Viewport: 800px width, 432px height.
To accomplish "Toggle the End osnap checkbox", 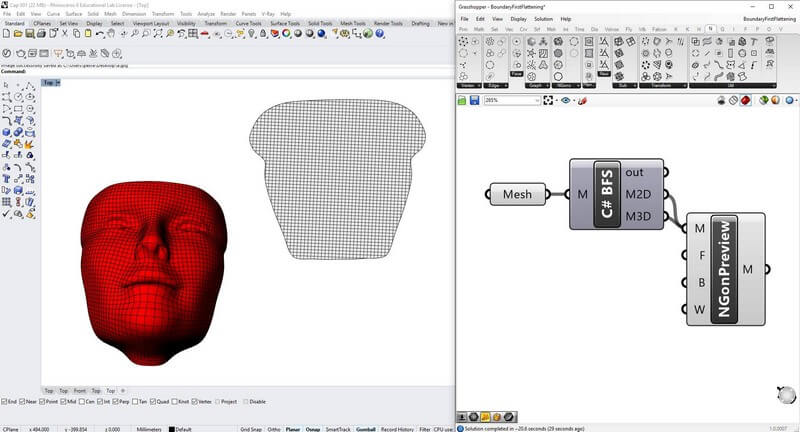I will (5, 402).
